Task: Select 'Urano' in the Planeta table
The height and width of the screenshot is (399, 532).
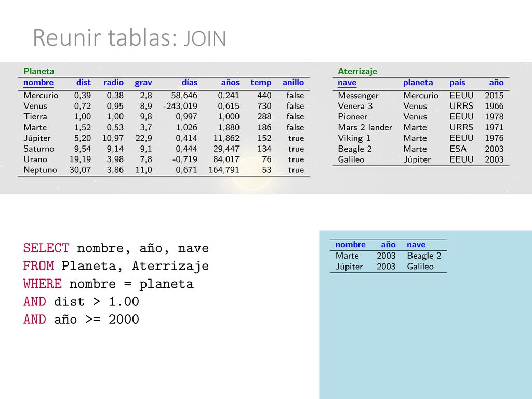Action: point(35,159)
